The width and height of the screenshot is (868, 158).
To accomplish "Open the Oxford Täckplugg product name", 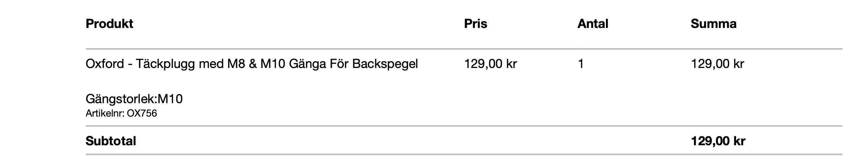I will 252,64.
